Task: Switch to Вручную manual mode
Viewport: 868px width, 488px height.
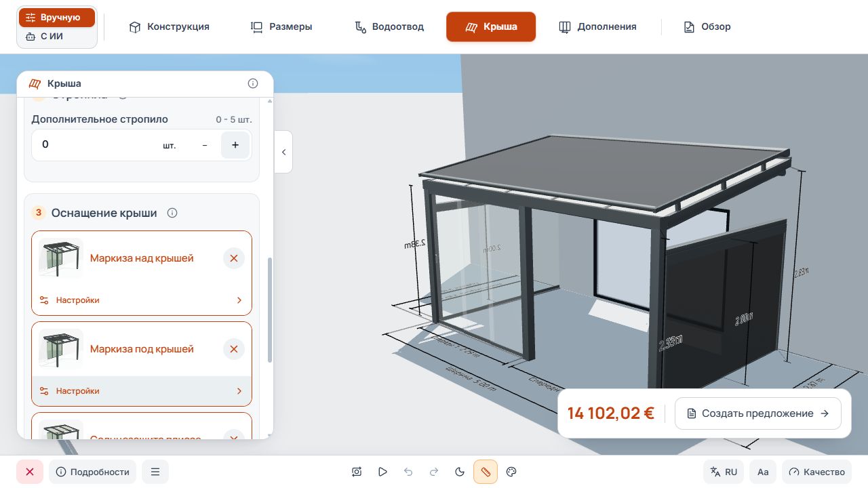Action: point(57,18)
